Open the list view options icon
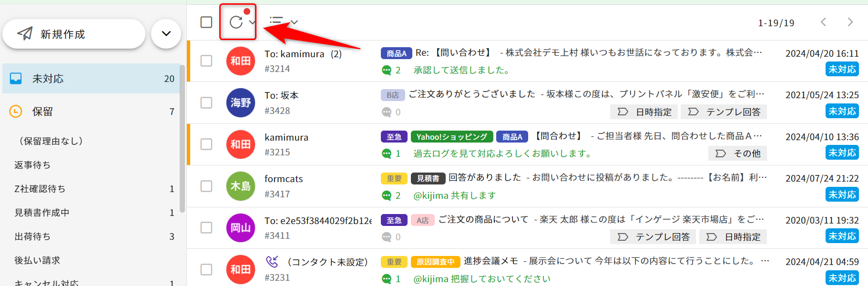This screenshot has width=868, height=286. click(276, 22)
